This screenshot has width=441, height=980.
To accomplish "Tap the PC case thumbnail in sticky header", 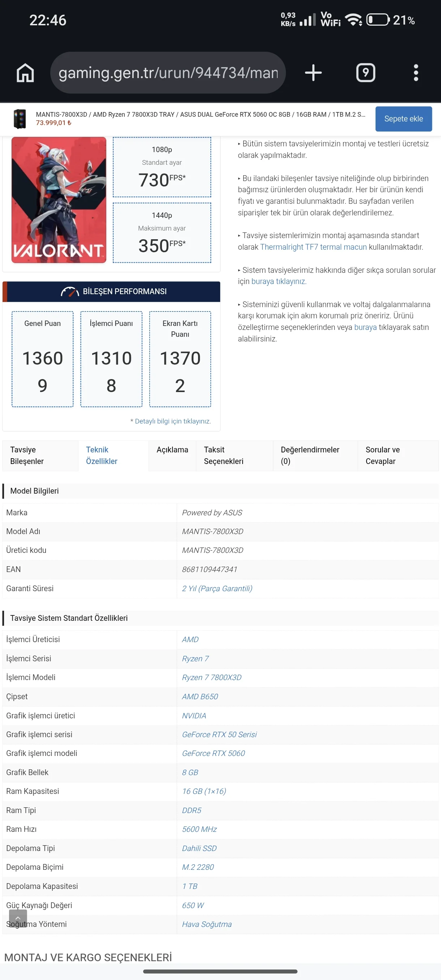I will click(x=20, y=119).
